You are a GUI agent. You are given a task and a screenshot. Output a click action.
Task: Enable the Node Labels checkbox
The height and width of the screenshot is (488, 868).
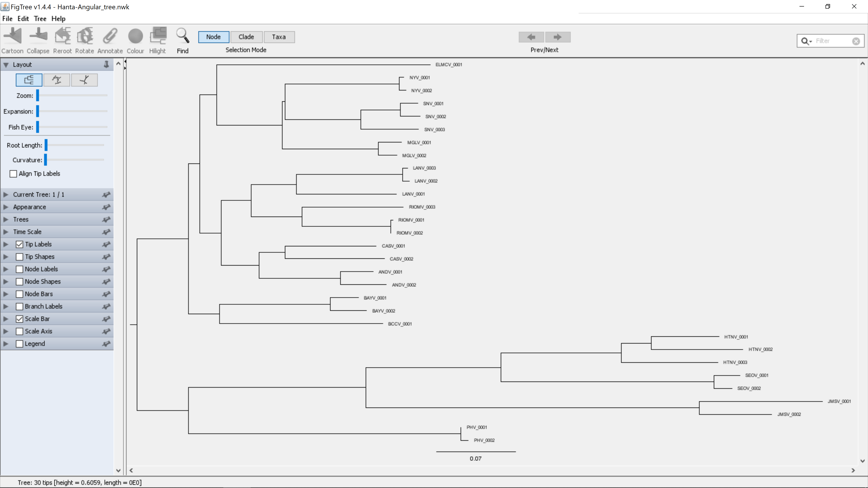(x=19, y=269)
